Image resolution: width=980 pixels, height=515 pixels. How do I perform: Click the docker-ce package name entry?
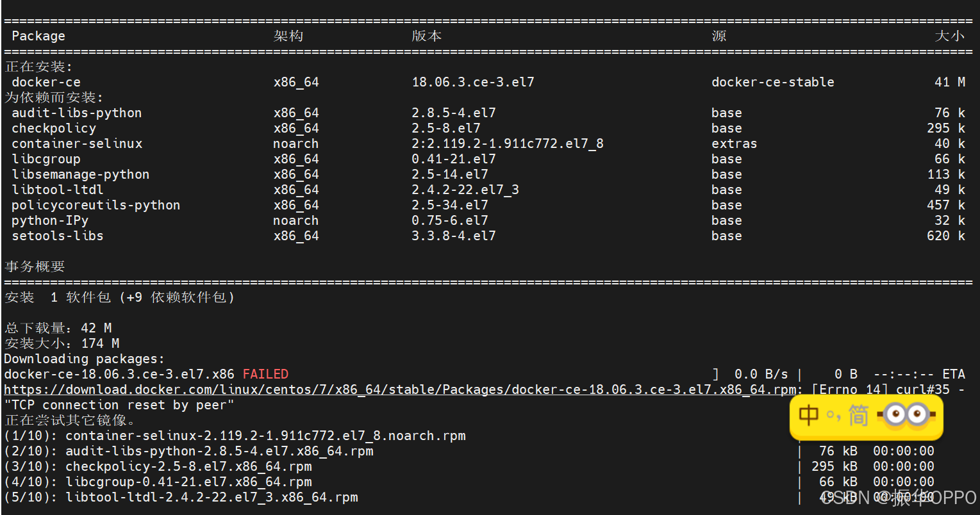[x=46, y=81]
